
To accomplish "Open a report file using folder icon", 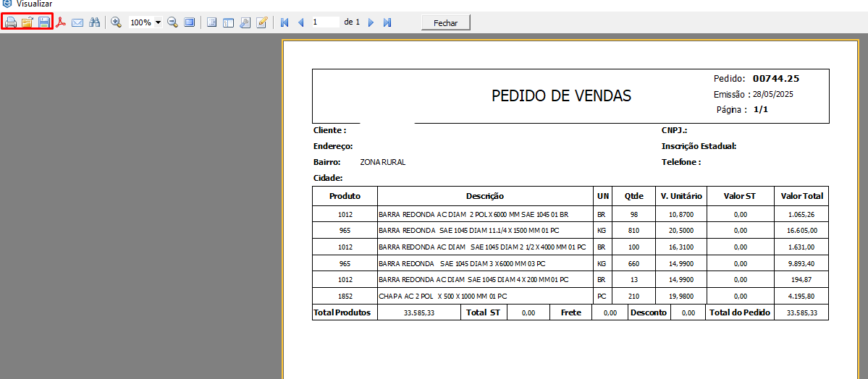I will pos(28,22).
